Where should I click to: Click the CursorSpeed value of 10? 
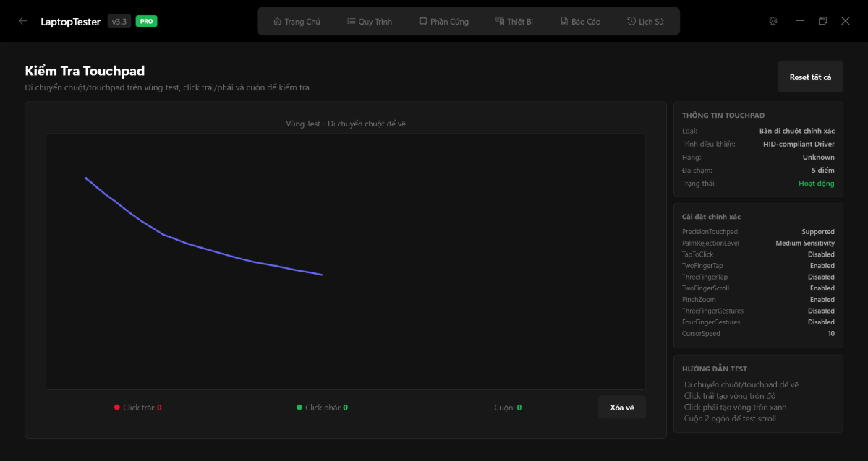pyautogui.click(x=831, y=333)
